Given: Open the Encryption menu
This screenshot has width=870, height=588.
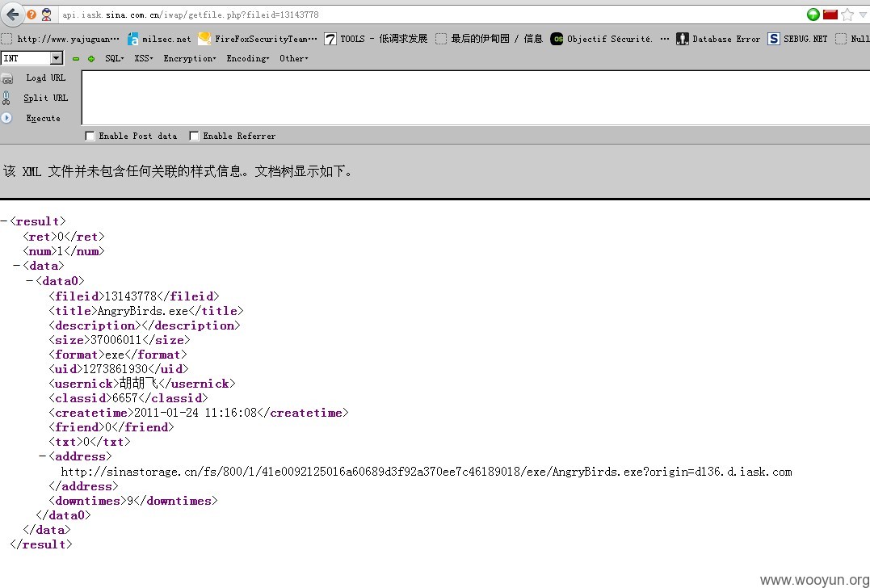Looking at the screenshot, I should pos(189,58).
